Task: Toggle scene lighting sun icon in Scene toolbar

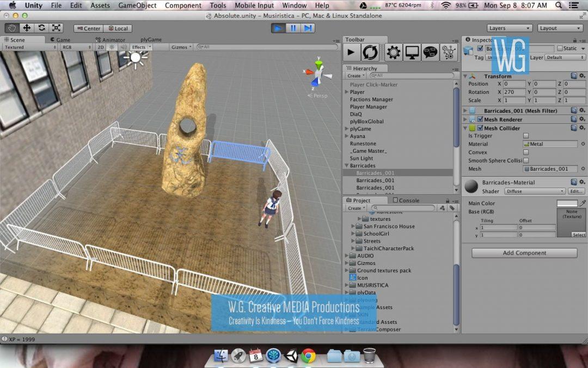Action: (112, 47)
